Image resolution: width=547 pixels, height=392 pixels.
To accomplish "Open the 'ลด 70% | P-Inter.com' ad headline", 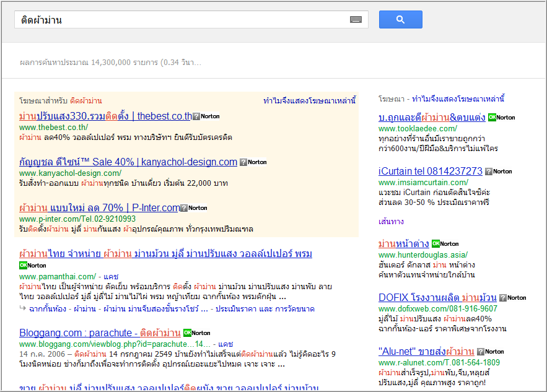I will point(99,208).
